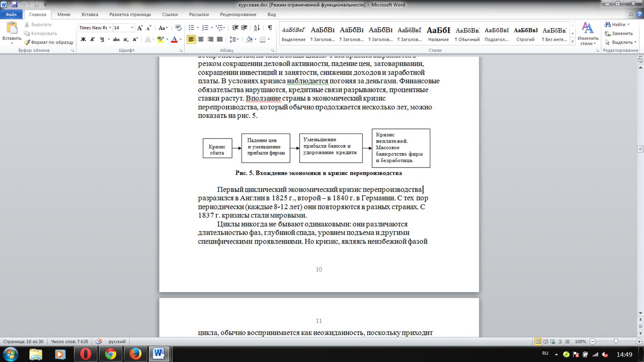Screen dimensions: 644x362
Task: Open Google Chrome from the taskbar
Action: click(110, 354)
